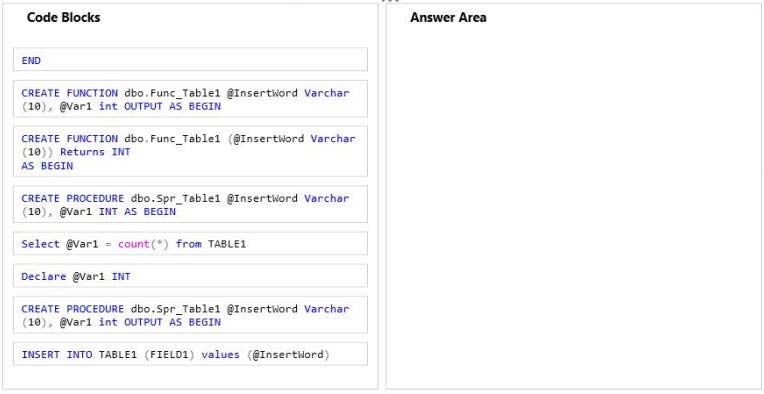Choose CREATE PROCEDURE block with @Var1 INT AS BEGIN
The height and width of the screenshot is (394, 764).
(x=190, y=204)
